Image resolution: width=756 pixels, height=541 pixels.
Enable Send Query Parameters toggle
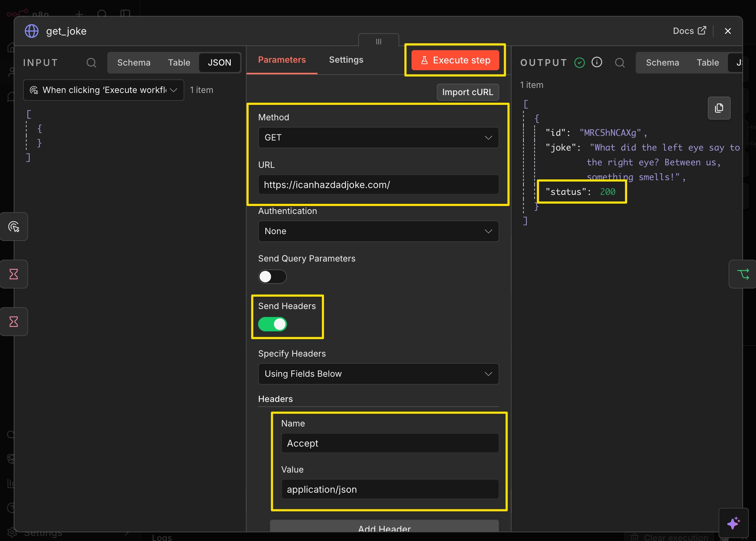tap(272, 277)
